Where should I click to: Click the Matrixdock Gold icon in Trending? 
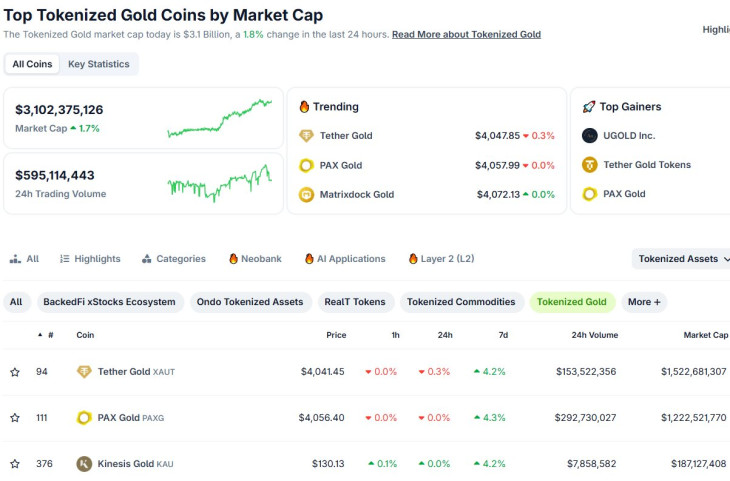[x=307, y=195]
